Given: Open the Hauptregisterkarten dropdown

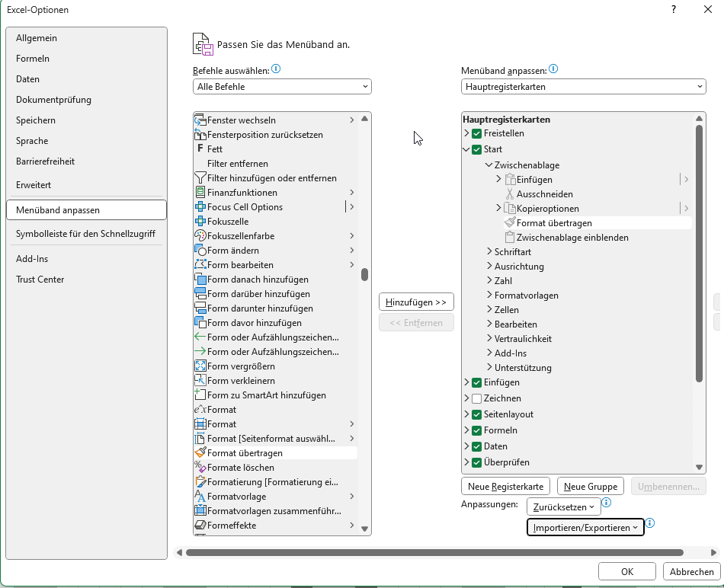Looking at the screenshot, I should 583,87.
